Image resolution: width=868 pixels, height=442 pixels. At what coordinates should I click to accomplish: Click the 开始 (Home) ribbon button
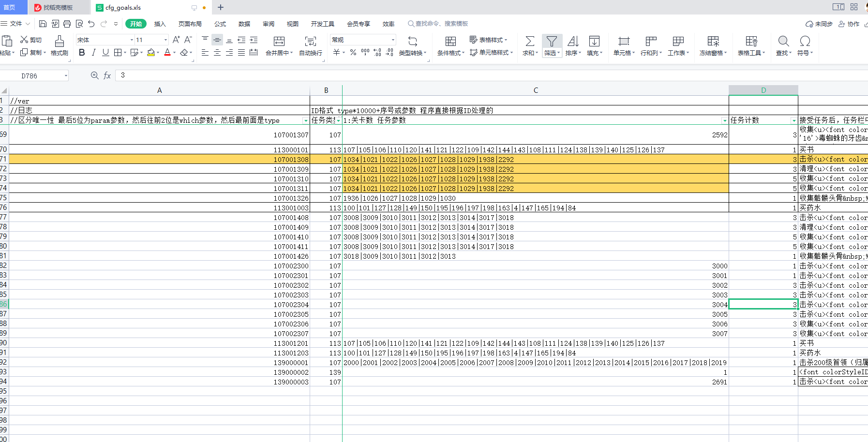(x=136, y=24)
